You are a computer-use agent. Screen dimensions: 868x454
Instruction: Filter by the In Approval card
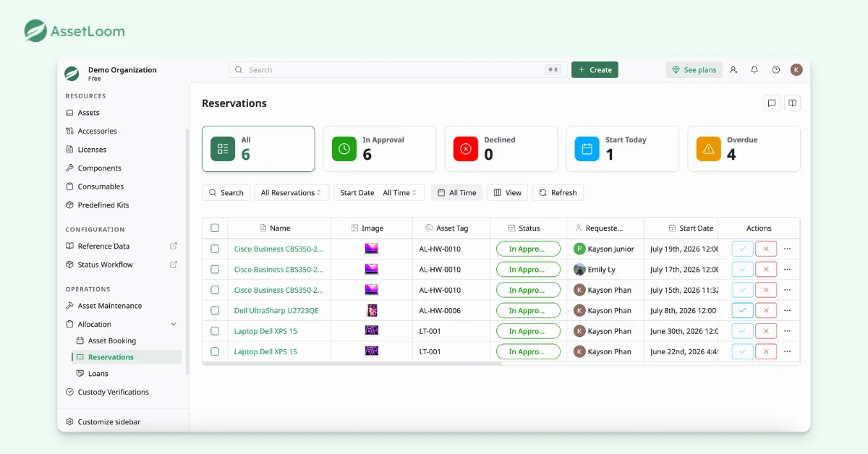[x=380, y=149]
